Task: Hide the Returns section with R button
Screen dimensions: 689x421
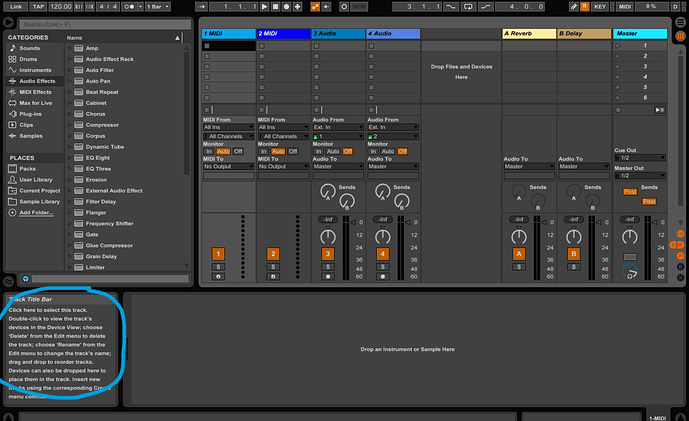Action: click(x=680, y=245)
